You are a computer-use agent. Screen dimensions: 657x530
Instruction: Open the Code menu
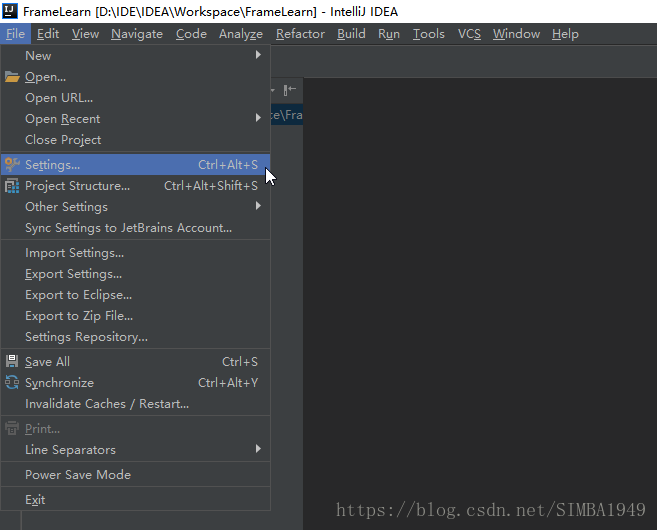[x=191, y=34]
